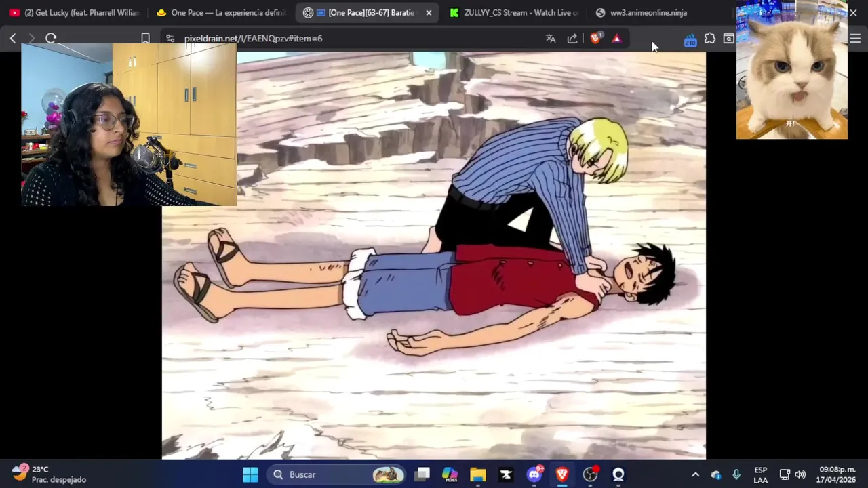Launch Microsoft 365 Copilot from taskbar
Image resolution: width=868 pixels, height=488 pixels.
coord(450,474)
